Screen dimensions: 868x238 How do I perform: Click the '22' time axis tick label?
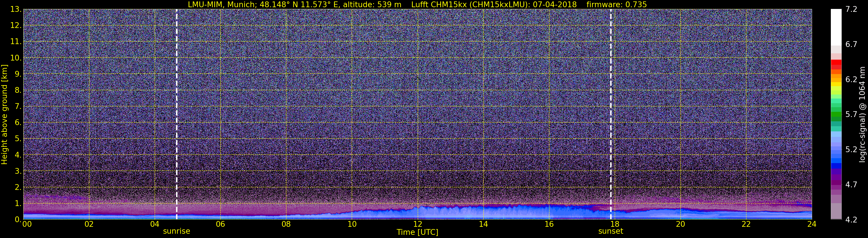(746, 224)
